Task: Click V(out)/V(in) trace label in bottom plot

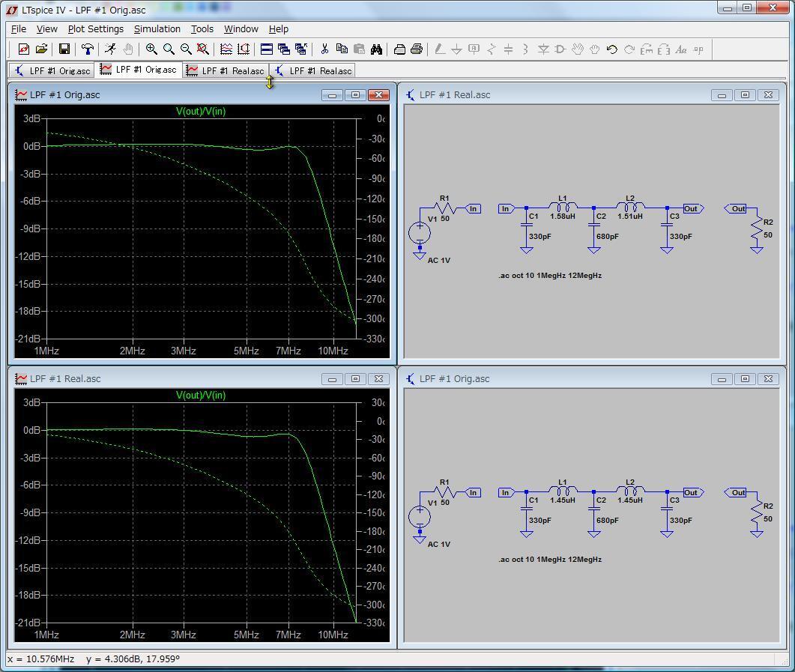Action: (x=201, y=396)
